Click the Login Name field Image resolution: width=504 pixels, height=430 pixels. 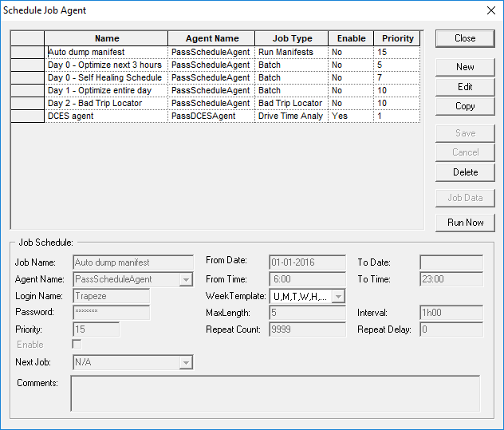pyautogui.click(x=111, y=296)
